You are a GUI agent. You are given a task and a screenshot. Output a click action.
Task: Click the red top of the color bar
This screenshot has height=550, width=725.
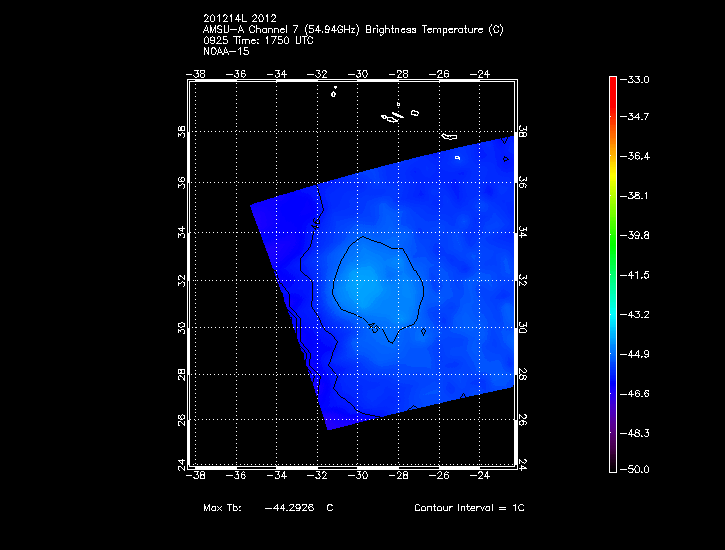[x=612, y=84]
